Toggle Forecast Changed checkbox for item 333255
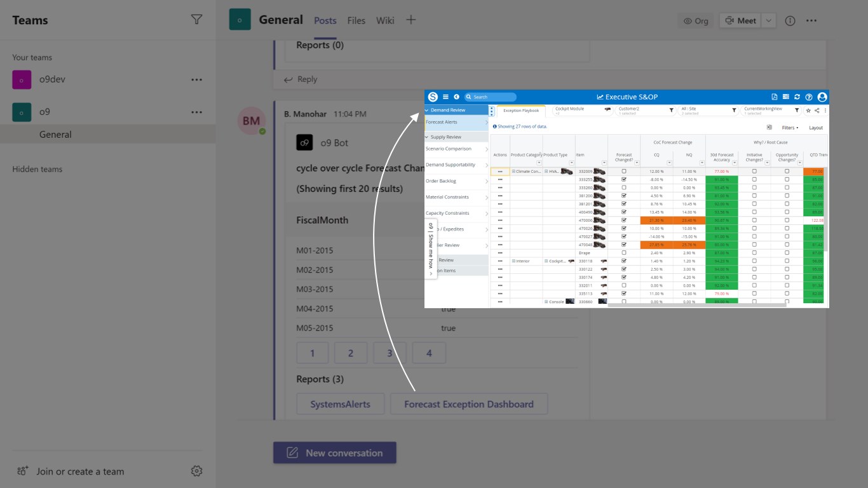Viewport: 868px width, 488px height. point(624,180)
